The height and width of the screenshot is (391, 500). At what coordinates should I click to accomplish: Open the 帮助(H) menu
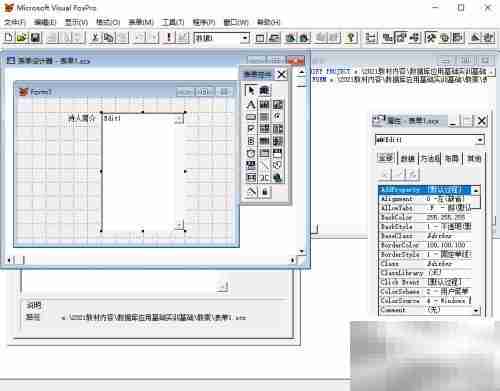(x=269, y=22)
